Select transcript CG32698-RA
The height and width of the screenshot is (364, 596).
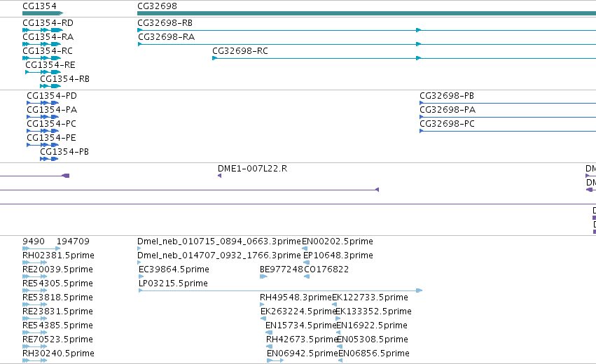[166, 37]
